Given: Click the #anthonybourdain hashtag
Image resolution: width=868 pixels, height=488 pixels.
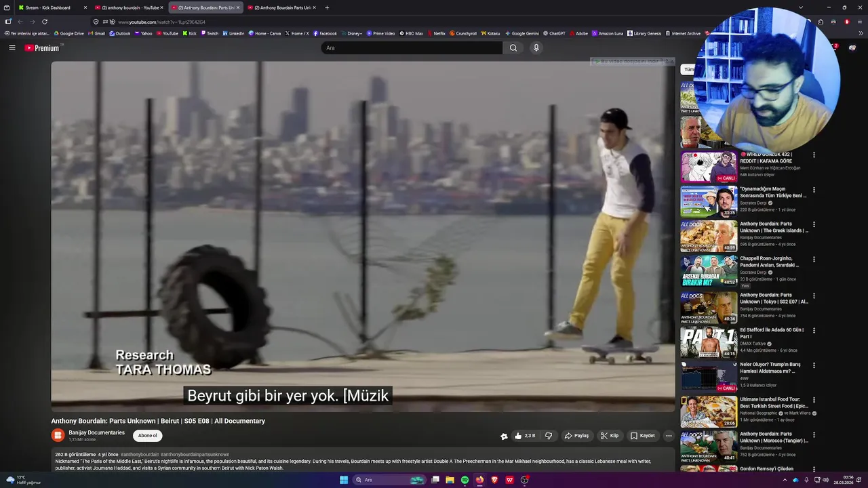Looking at the screenshot, I should (x=140, y=455).
